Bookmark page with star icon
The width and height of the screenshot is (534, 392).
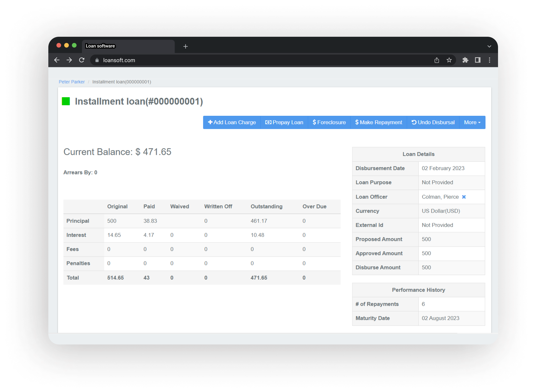pyautogui.click(x=449, y=60)
